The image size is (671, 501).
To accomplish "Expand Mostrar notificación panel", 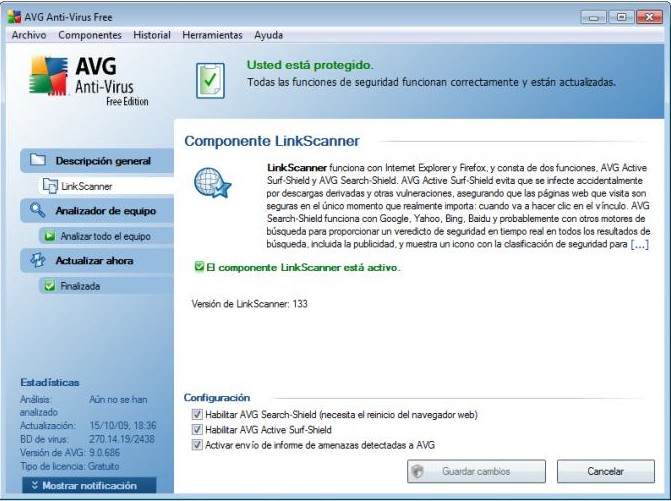I will coord(89,486).
